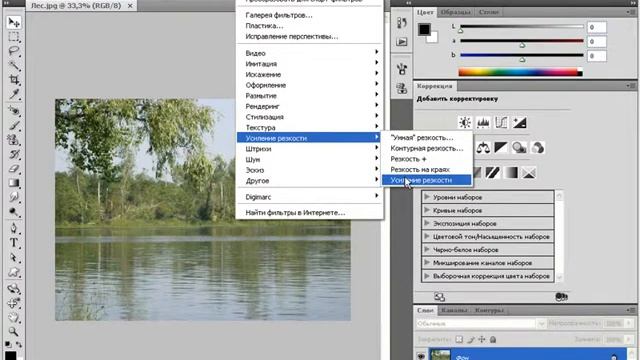Select the 3D Rotate tool
The width and height of the screenshot is (640, 360).
pos(13,289)
